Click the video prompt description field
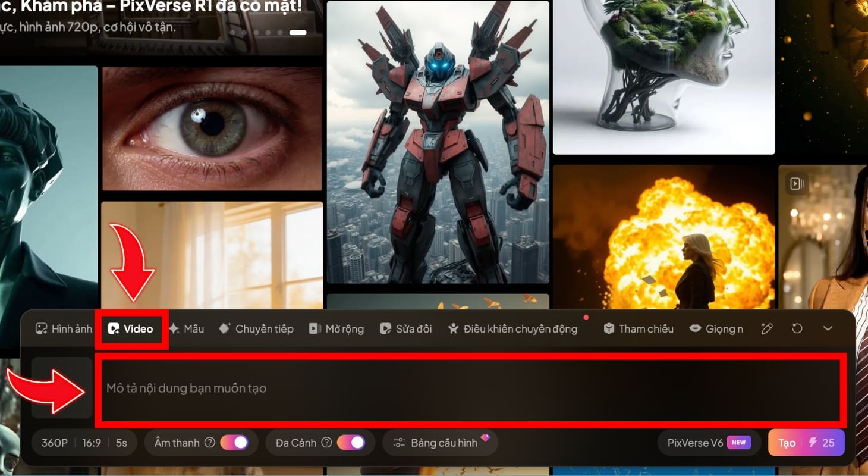The image size is (868, 476). 470,389
